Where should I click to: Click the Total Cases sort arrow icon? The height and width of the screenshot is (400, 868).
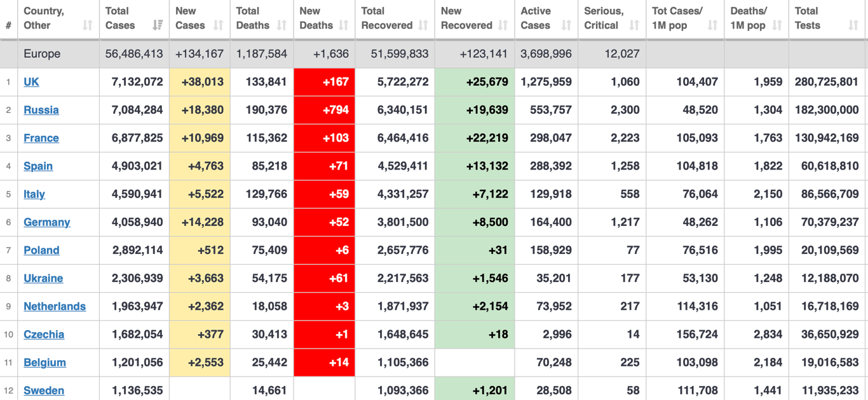click(x=158, y=25)
